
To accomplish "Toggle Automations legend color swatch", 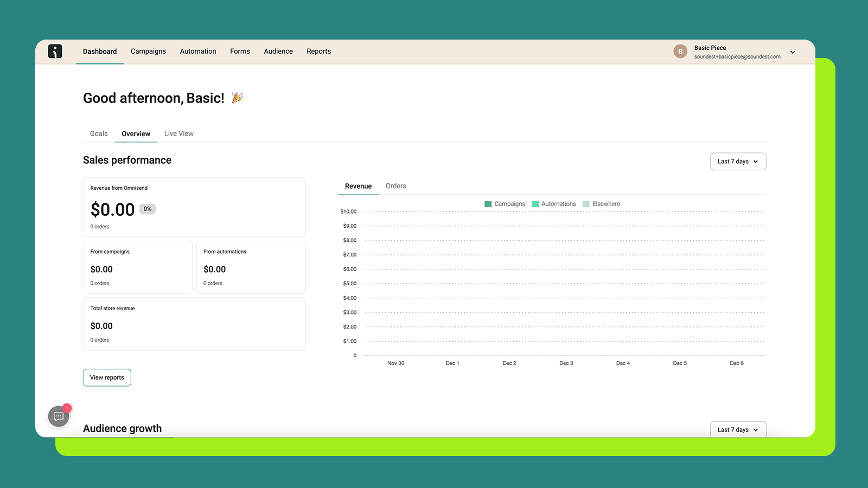I will point(535,204).
